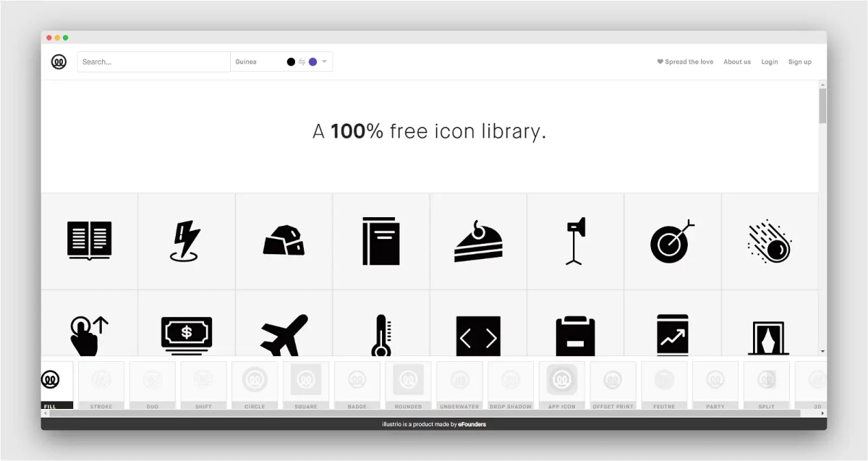Select the falling meteor icon
The width and height of the screenshot is (868, 461).
(x=770, y=242)
